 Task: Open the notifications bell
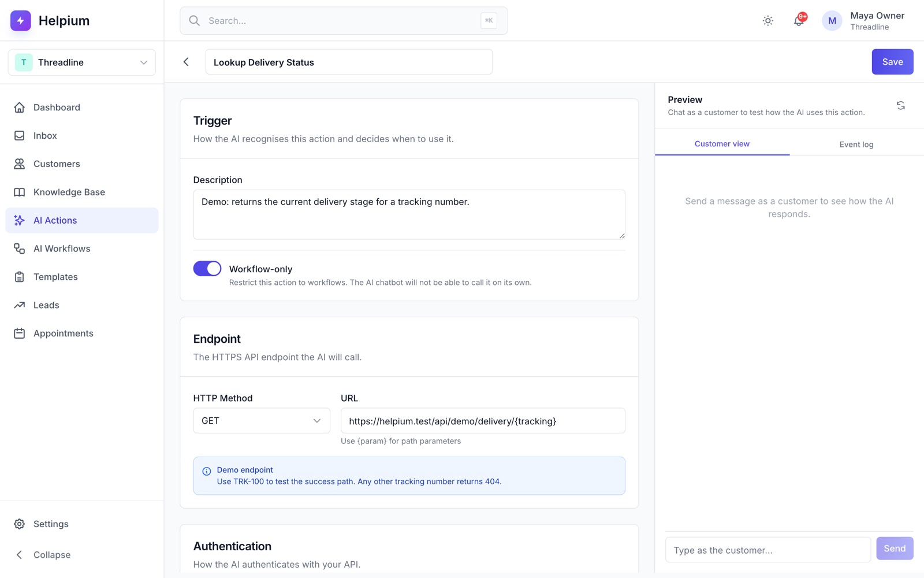pyautogui.click(x=799, y=21)
